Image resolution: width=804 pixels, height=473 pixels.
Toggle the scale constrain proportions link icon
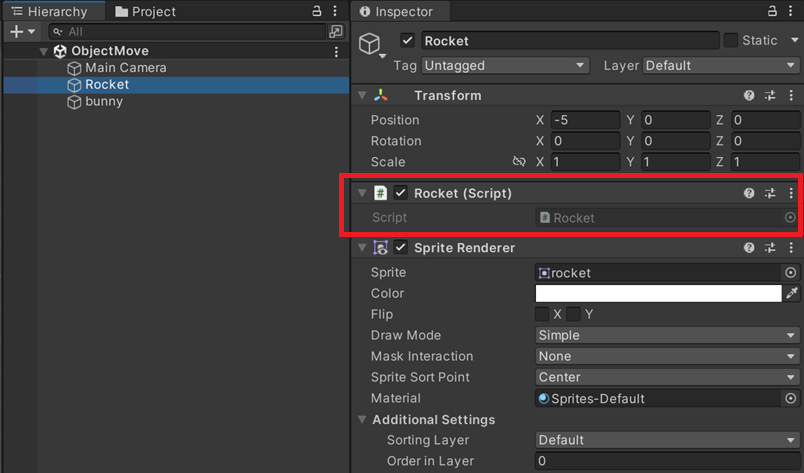point(519,162)
